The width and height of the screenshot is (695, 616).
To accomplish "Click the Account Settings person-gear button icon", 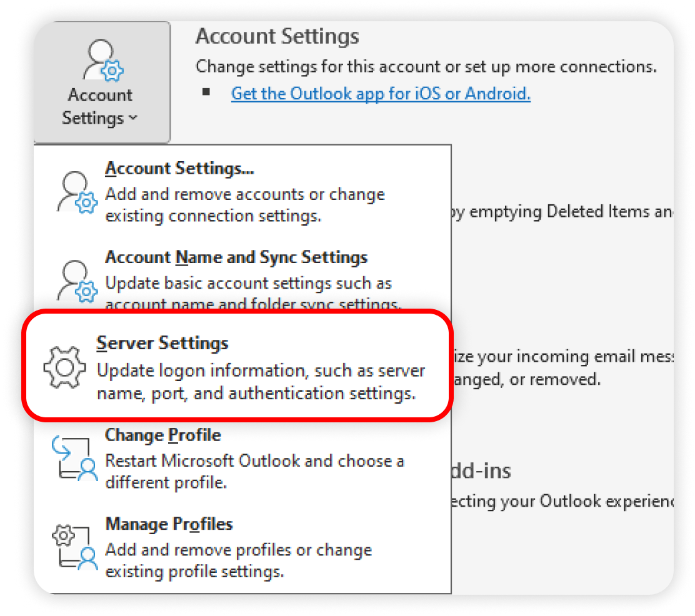I will [102, 61].
